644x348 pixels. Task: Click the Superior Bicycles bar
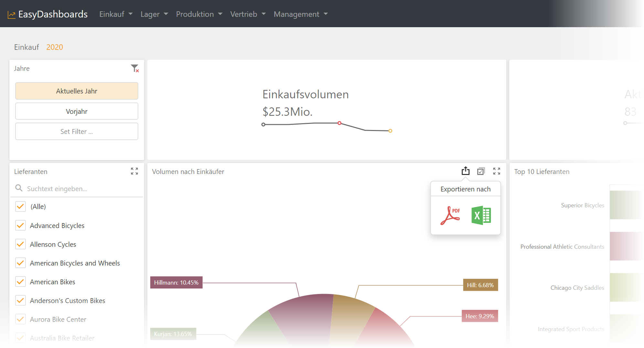[626, 205]
